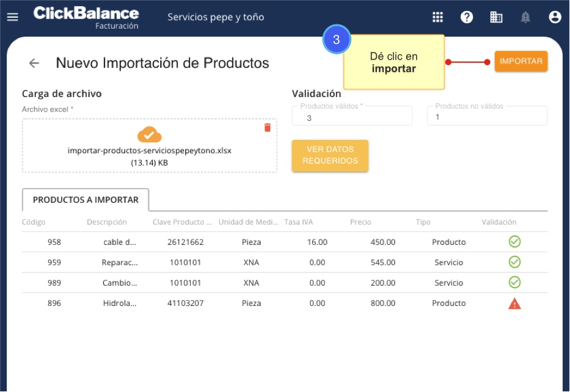
Task: Open the user account profile icon
Action: [x=555, y=17]
